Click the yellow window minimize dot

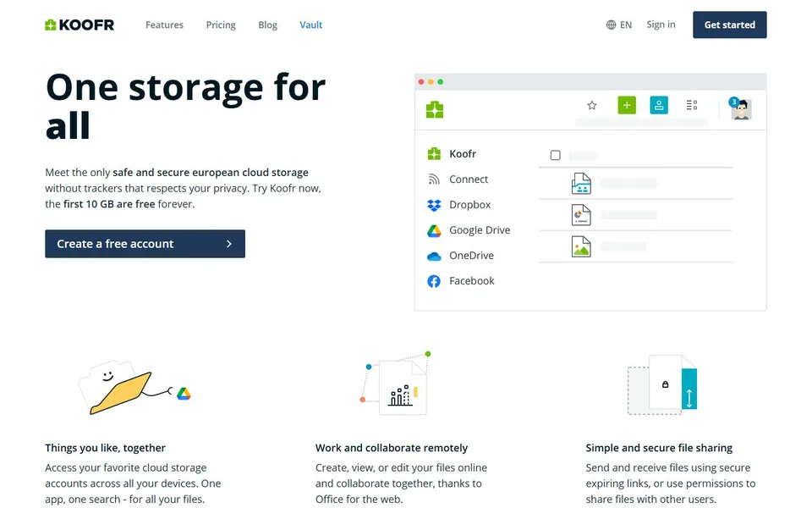pos(431,82)
